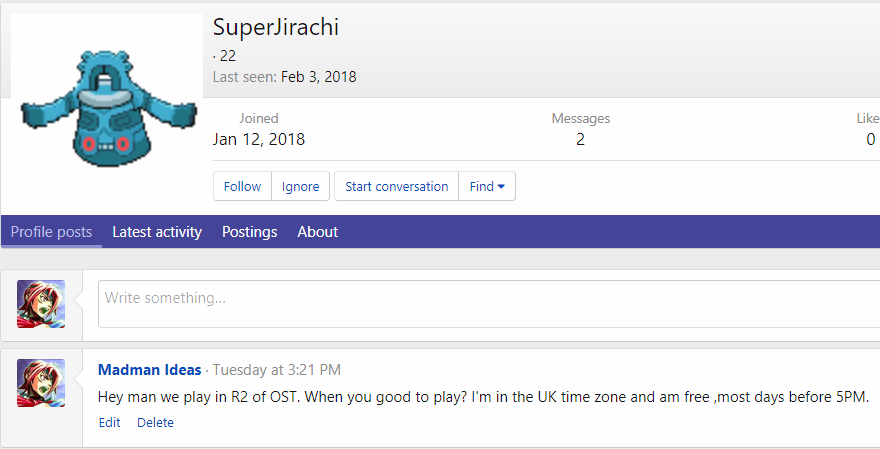The height and width of the screenshot is (449, 880).
Task: Edit the Madman Ideas profile post
Action: click(x=109, y=423)
